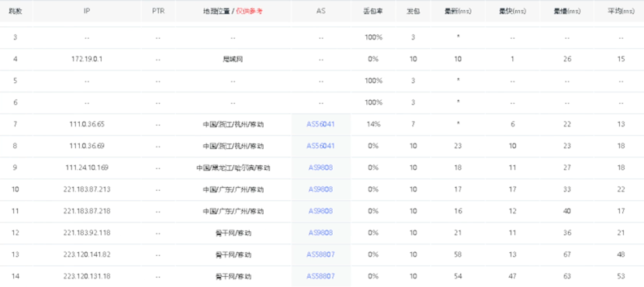Open AS9808 link in hop 10 row
This screenshot has height=287, width=644.
320,189
